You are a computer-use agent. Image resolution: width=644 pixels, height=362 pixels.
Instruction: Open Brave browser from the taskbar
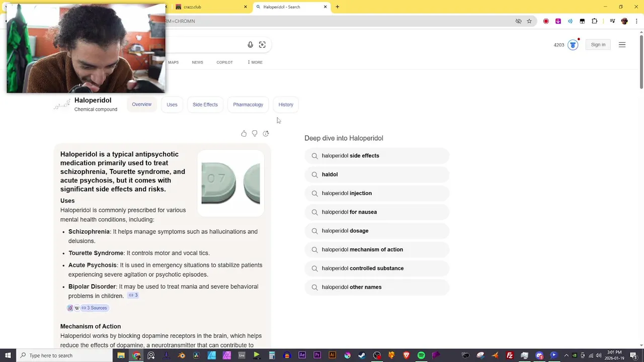pyautogui.click(x=407, y=355)
